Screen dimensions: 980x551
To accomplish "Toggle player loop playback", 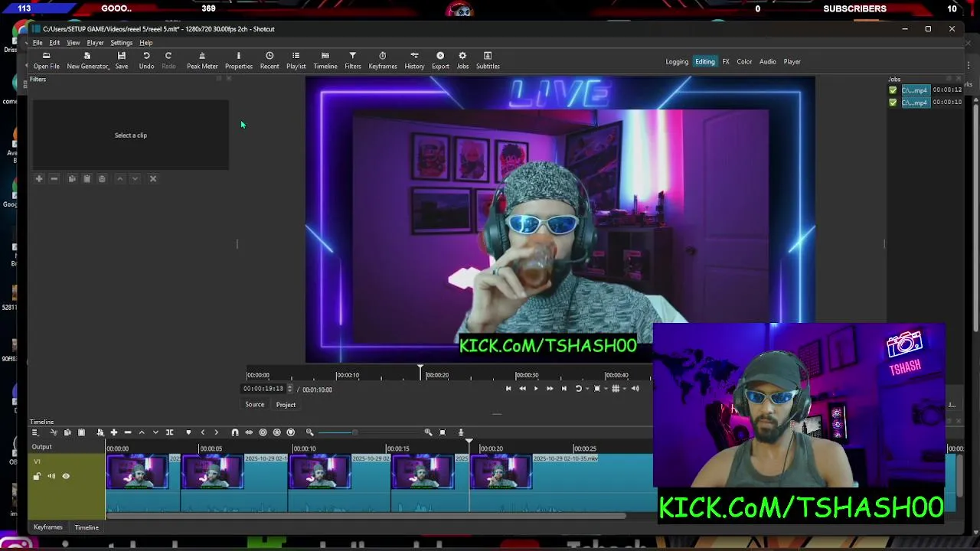I will 579,389.
